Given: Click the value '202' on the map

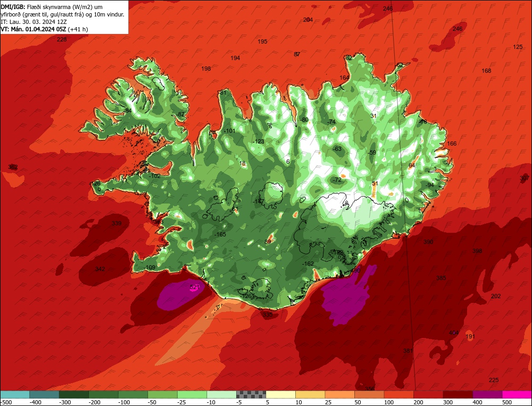Looking at the screenshot, I should [496, 296].
